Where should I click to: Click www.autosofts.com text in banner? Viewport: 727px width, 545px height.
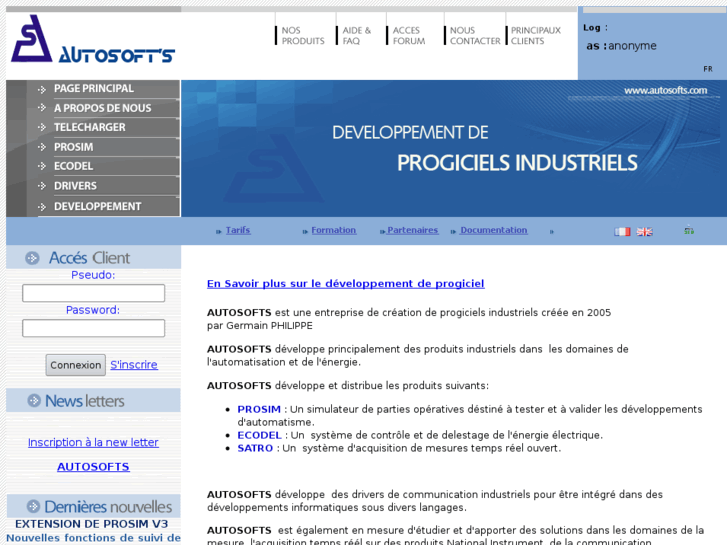[x=665, y=90]
